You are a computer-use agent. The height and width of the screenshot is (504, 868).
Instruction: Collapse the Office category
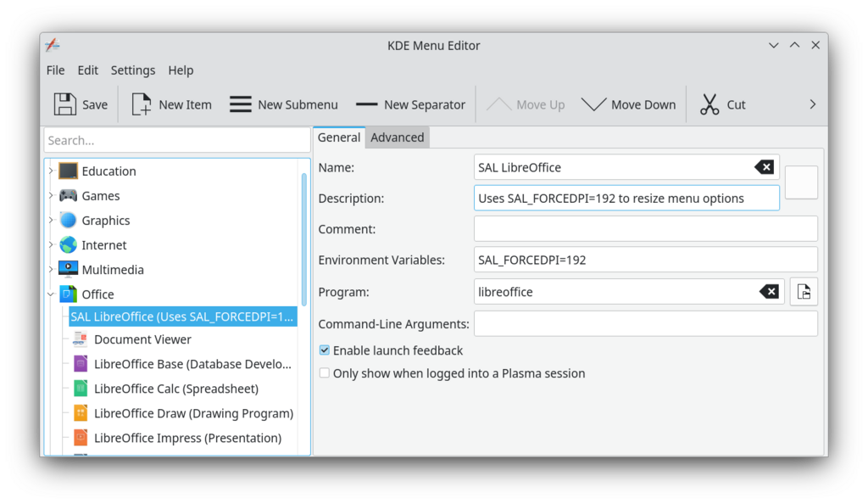51,294
